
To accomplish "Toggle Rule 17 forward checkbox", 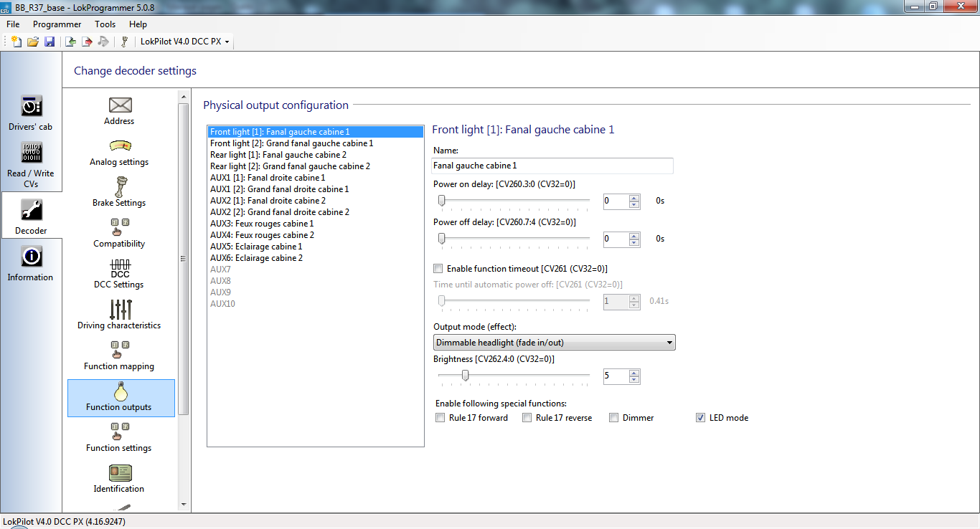I will click(x=440, y=418).
